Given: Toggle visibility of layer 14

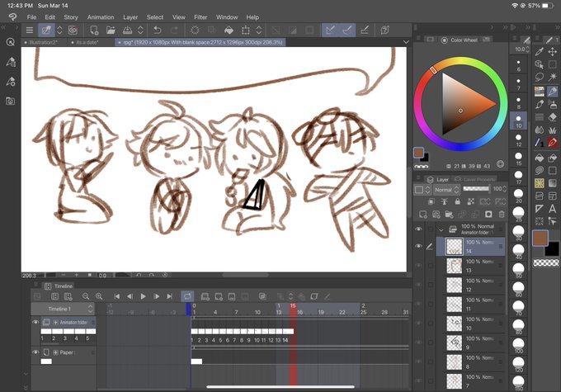Looking at the screenshot, I should (x=418, y=246).
